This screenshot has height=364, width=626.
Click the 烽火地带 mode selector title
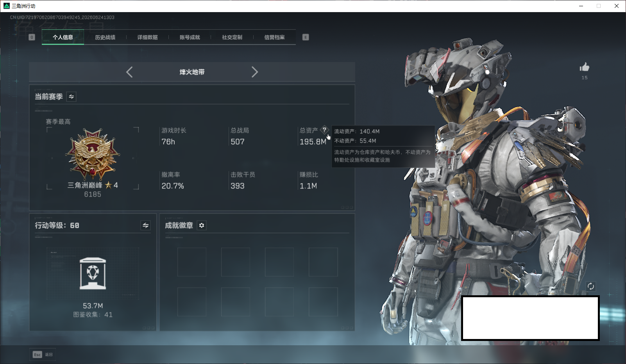point(192,72)
